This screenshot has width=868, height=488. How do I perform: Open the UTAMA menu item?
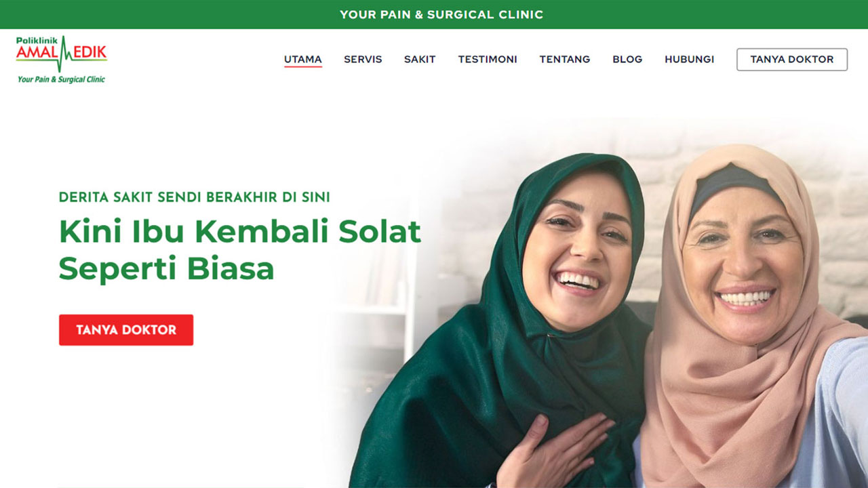[302, 59]
